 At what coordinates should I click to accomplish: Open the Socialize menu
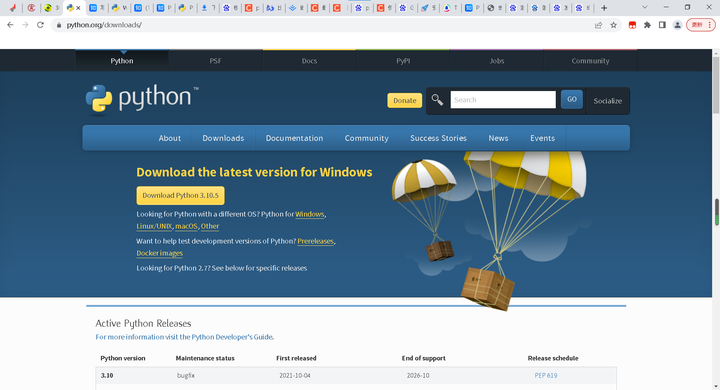[608, 101]
